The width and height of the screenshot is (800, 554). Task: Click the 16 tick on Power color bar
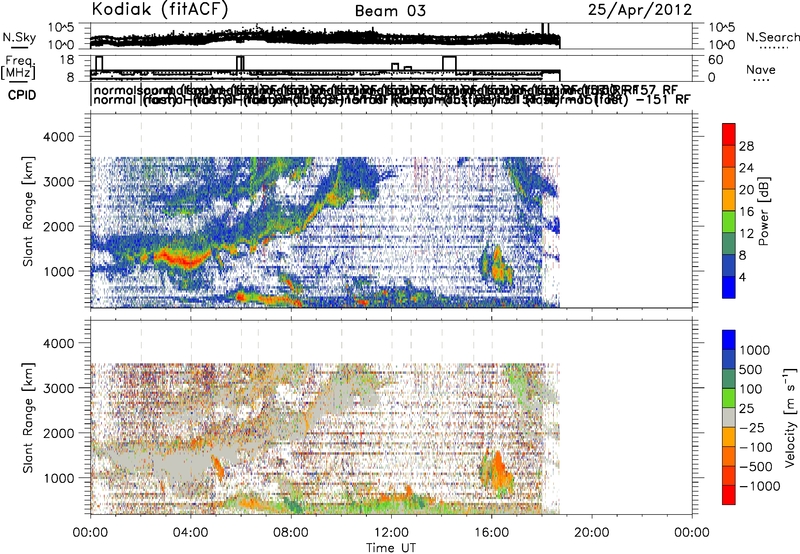[x=746, y=212]
